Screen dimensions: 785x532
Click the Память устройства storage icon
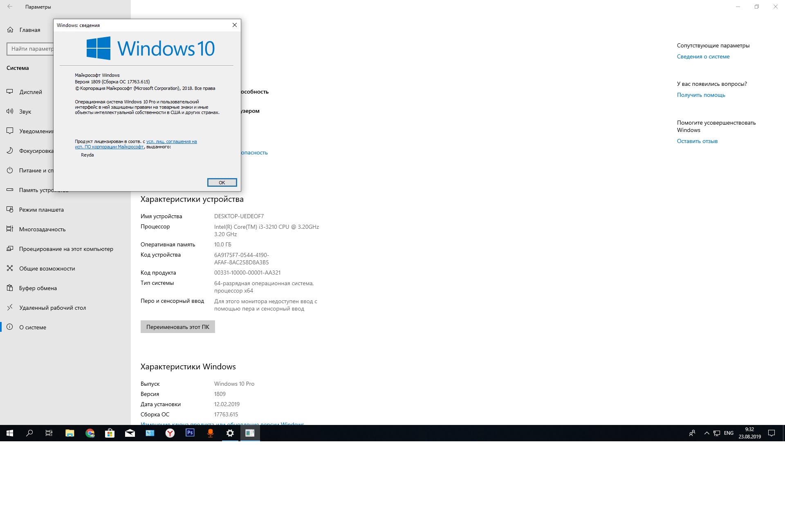tap(10, 190)
